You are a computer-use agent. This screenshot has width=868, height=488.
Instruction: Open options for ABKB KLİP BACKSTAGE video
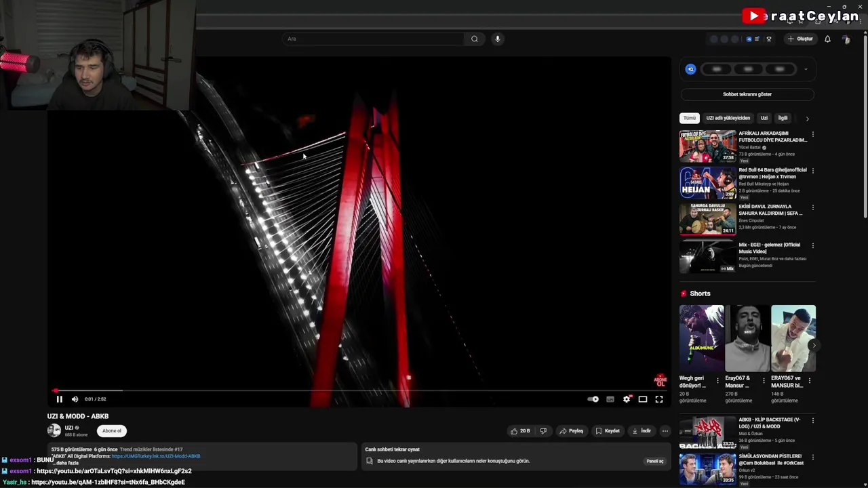click(813, 421)
